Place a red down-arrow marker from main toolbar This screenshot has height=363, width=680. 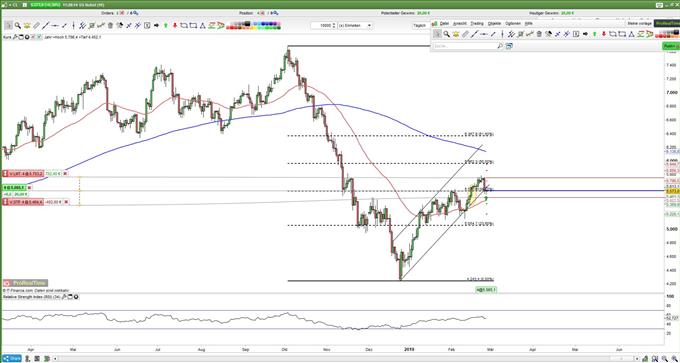pos(175,25)
